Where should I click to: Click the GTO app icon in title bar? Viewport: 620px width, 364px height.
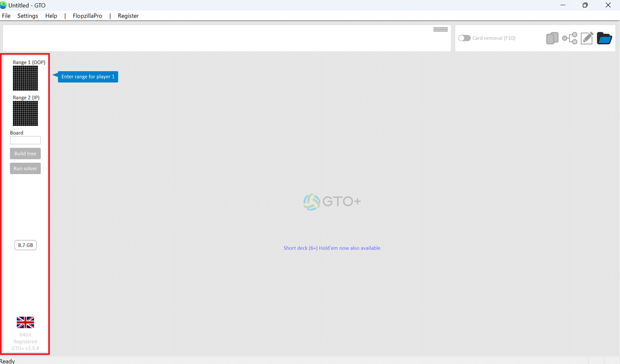click(4, 5)
